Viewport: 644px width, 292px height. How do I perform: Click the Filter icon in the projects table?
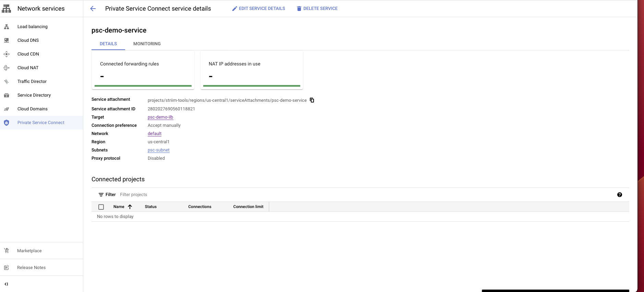click(x=101, y=195)
